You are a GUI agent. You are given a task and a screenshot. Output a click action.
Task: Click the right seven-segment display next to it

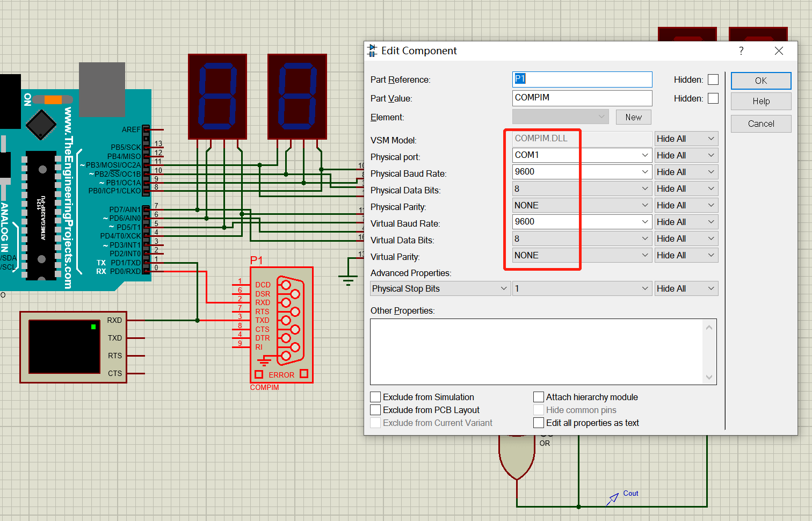click(297, 97)
